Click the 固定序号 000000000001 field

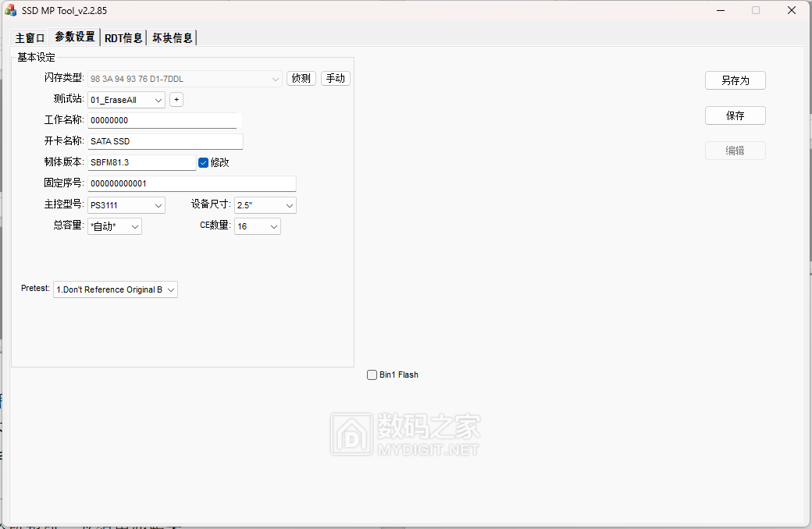pyautogui.click(x=191, y=184)
